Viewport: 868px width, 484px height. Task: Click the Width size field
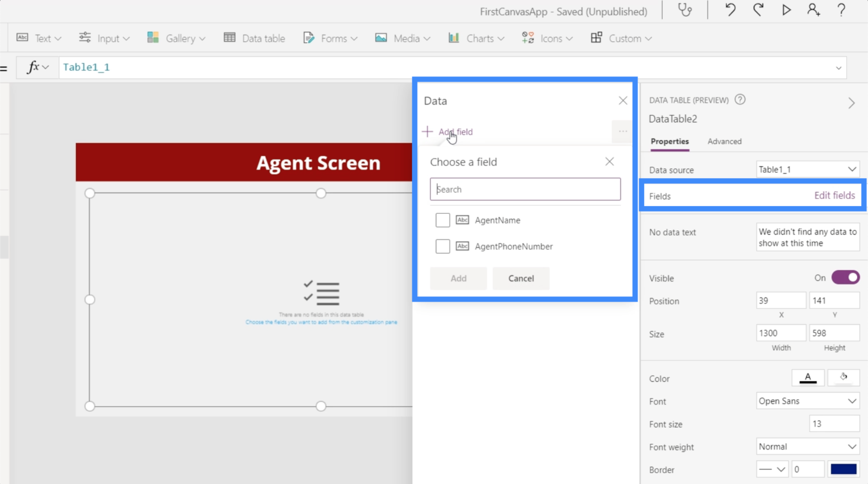[x=781, y=333]
